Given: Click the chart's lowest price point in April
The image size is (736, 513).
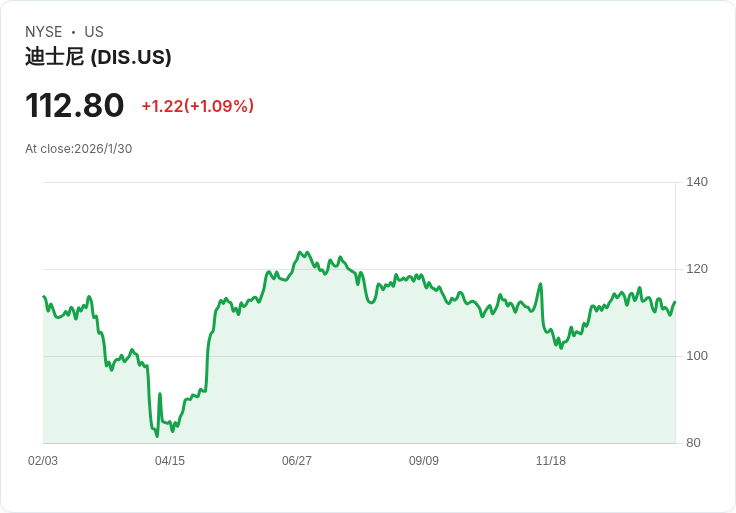Looking at the screenshot, I should point(157,436).
